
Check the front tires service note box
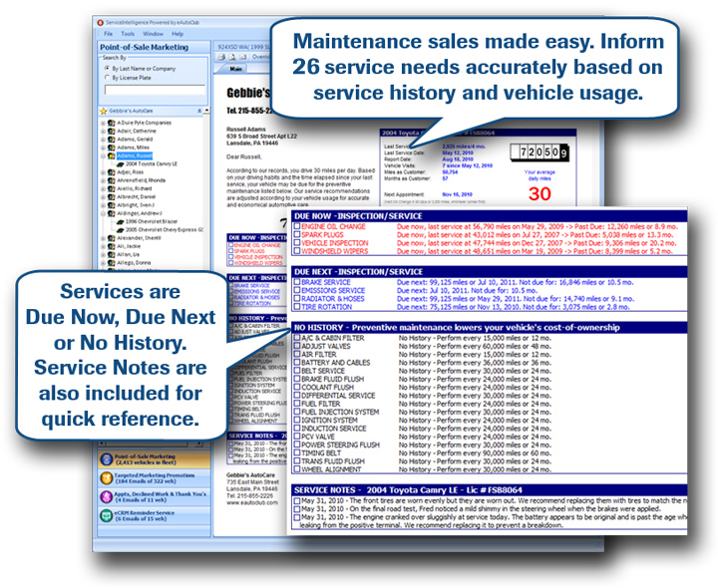click(297, 500)
